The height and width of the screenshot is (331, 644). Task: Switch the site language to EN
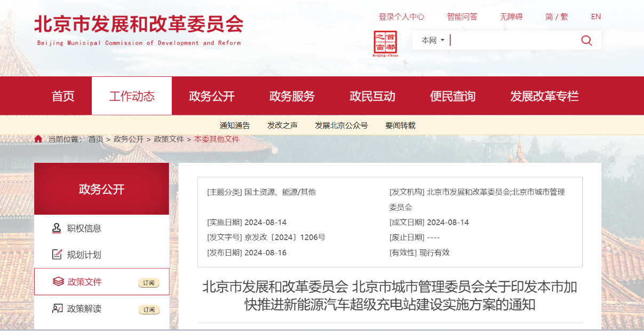coord(595,17)
